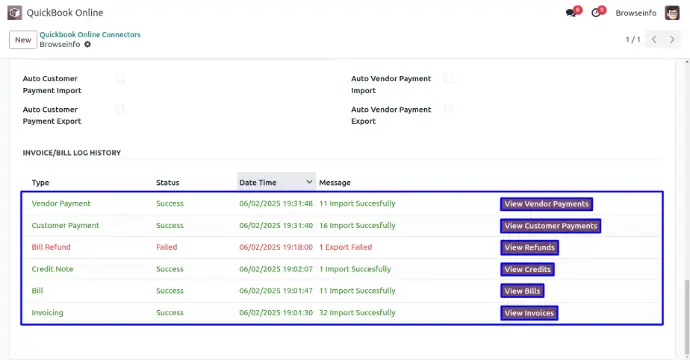Click View Credits button
Viewport: 690px width, 360px height.
coord(527,269)
